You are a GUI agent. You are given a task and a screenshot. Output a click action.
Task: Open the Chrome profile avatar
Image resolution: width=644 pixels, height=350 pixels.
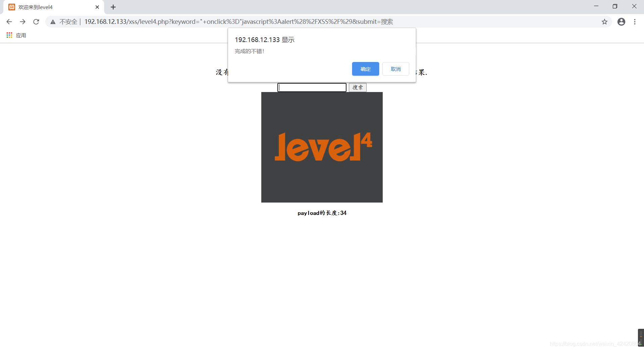[x=621, y=22]
